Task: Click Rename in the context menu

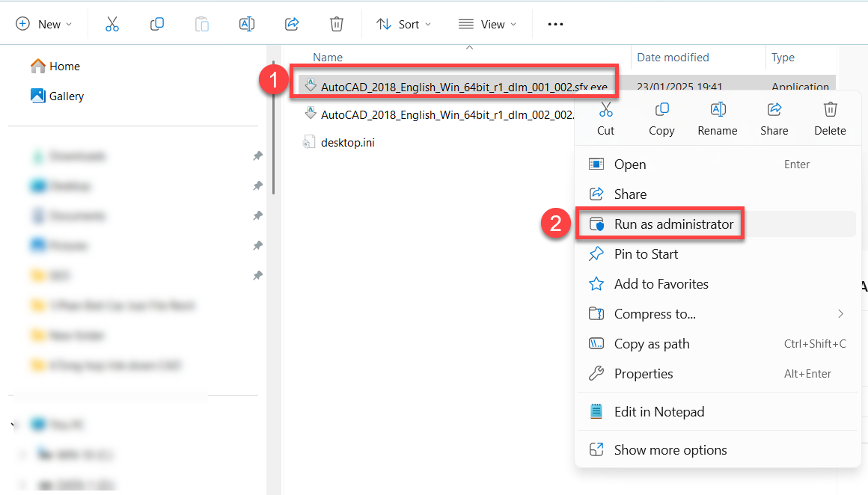Action: pos(718,119)
